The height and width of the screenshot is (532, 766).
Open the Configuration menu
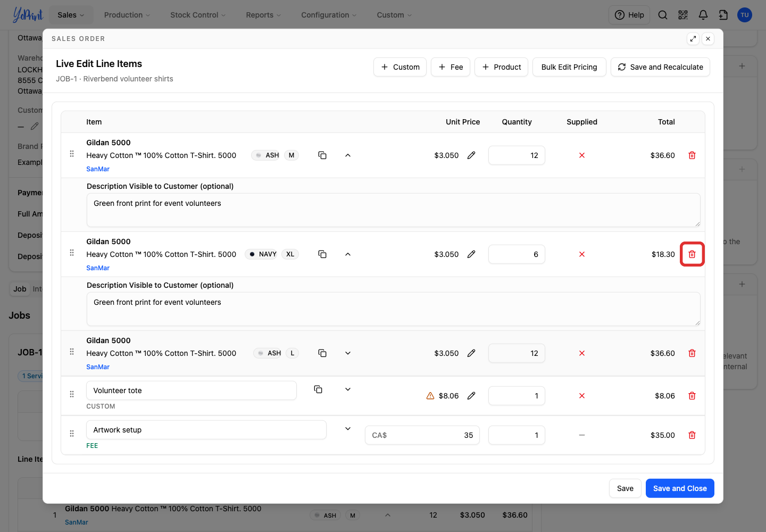pyautogui.click(x=329, y=15)
